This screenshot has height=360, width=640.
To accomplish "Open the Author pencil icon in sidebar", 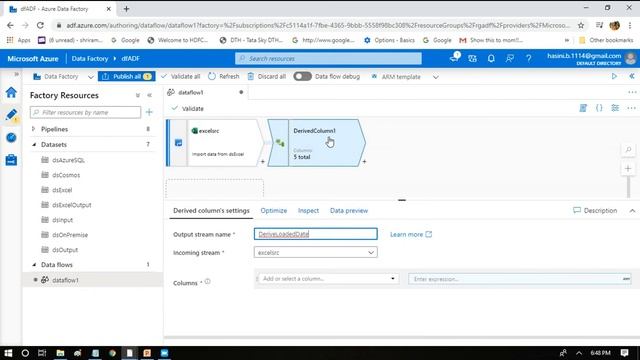I will coord(11,115).
